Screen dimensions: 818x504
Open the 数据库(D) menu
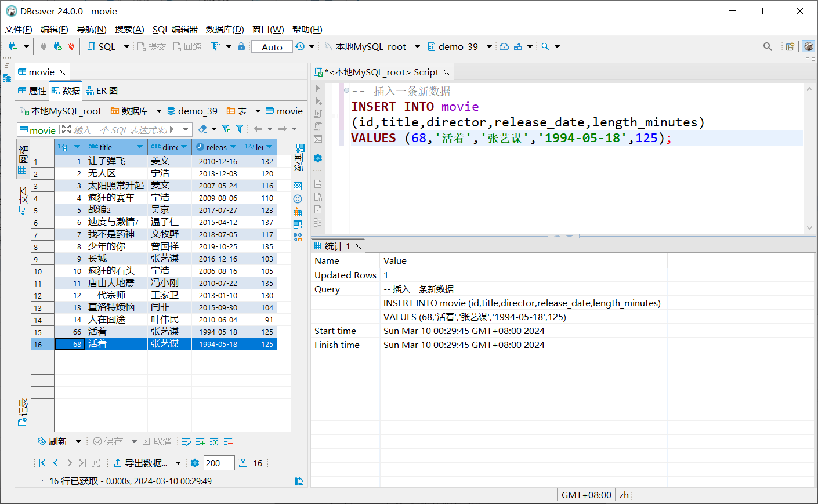tap(225, 29)
